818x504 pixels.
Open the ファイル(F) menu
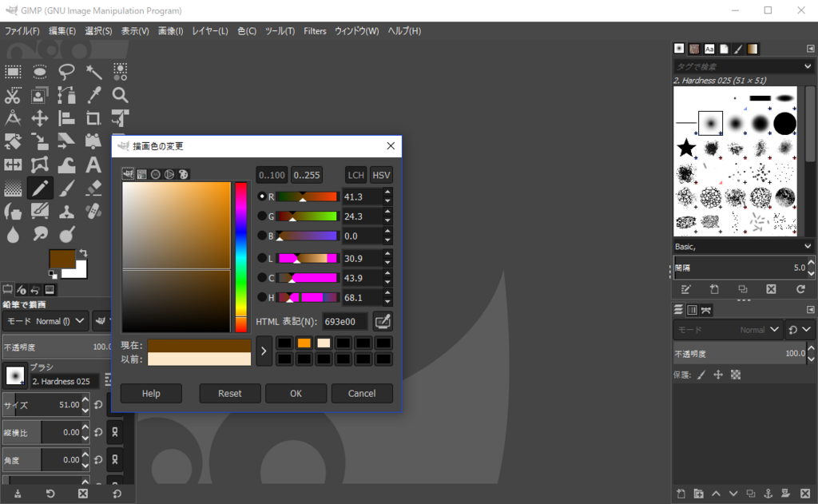coord(22,31)
